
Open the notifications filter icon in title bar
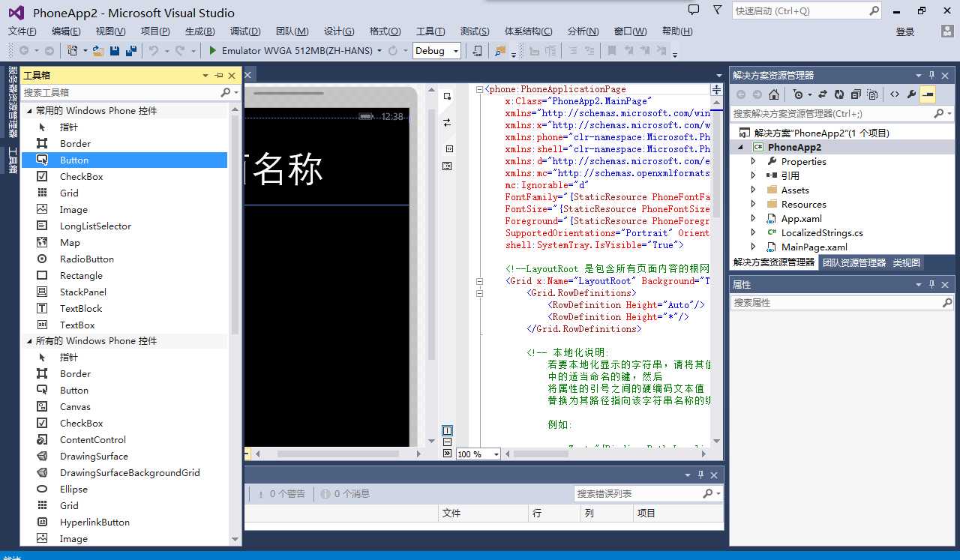(x=717, y=10)
